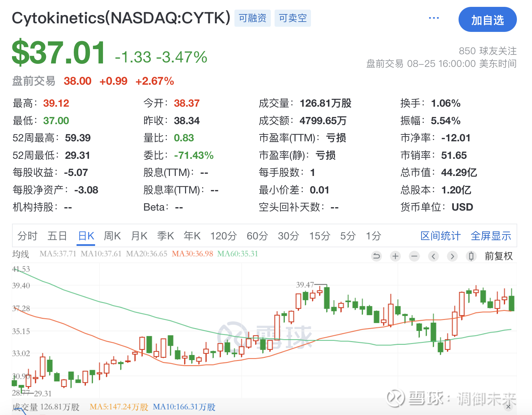Image resolution: width=532 pixels, height=415 pixels.
Task: Click the MA5:37.71 moving average label
Action: [x=58, y=254]
